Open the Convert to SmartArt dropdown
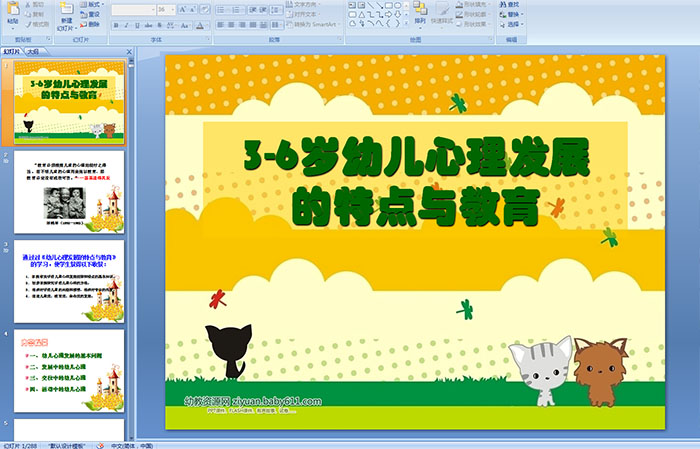700x449 pixels. (x=314, y=25)
